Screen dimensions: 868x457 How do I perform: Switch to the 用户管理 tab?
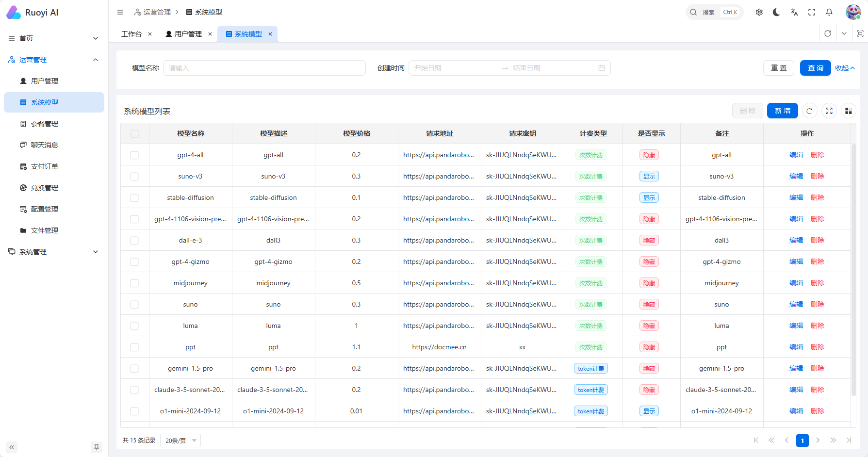pyautogui.click(x=188, y=34)
